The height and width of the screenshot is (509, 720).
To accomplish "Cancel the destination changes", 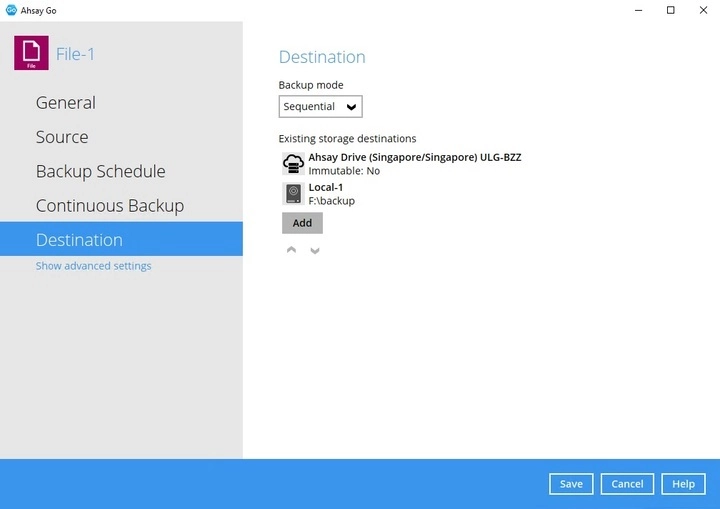I will click(627, 484).
